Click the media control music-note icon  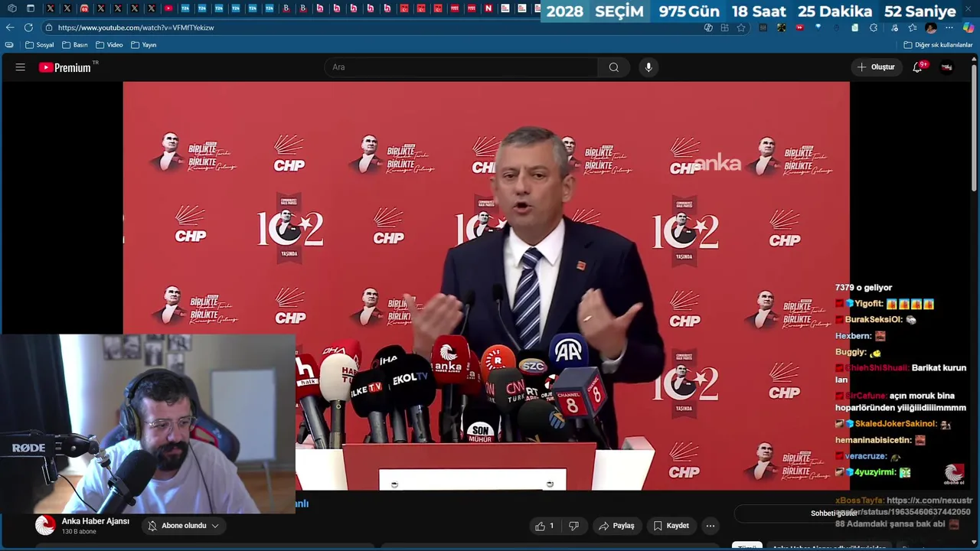point(894,28)
